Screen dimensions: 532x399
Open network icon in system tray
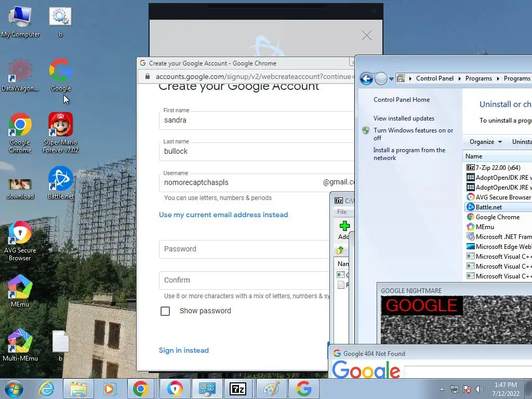pyautogui.click(x=454, y=390)
